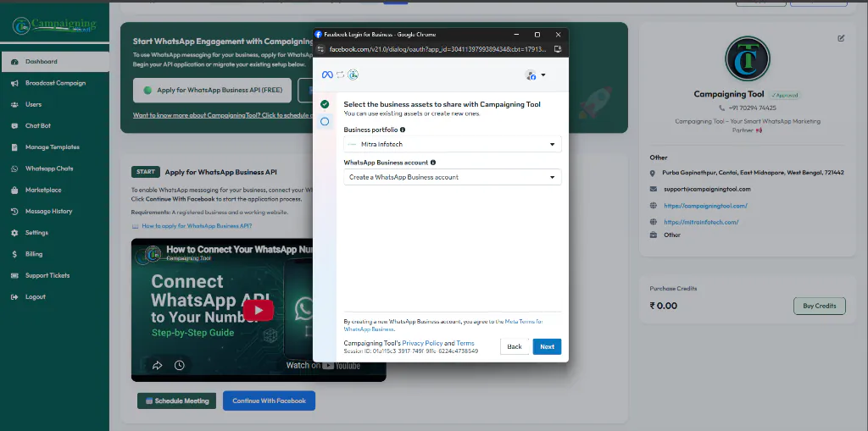Close the Facebook Login popup window
The height and width of the screenshot is (431, 868).
point(558,35)
